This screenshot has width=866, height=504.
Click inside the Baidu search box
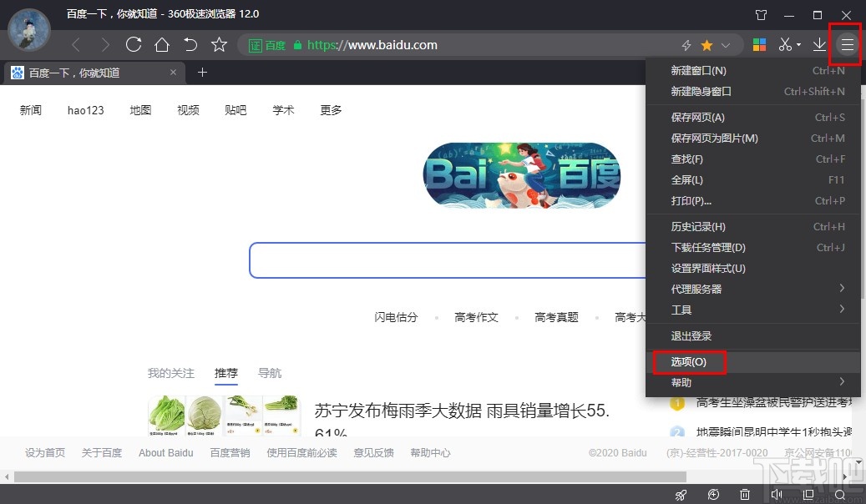(x=448, y=260)
